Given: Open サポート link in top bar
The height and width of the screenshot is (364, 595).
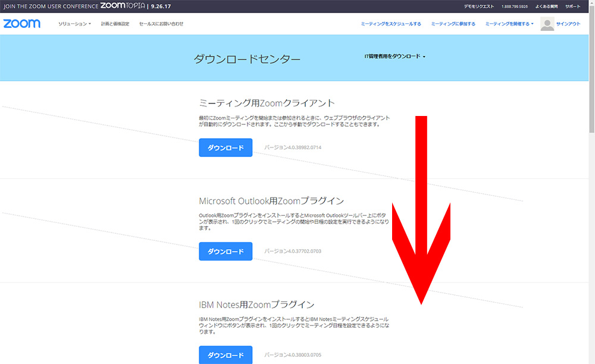Looking at the screenshot, I should pos(572,6).
